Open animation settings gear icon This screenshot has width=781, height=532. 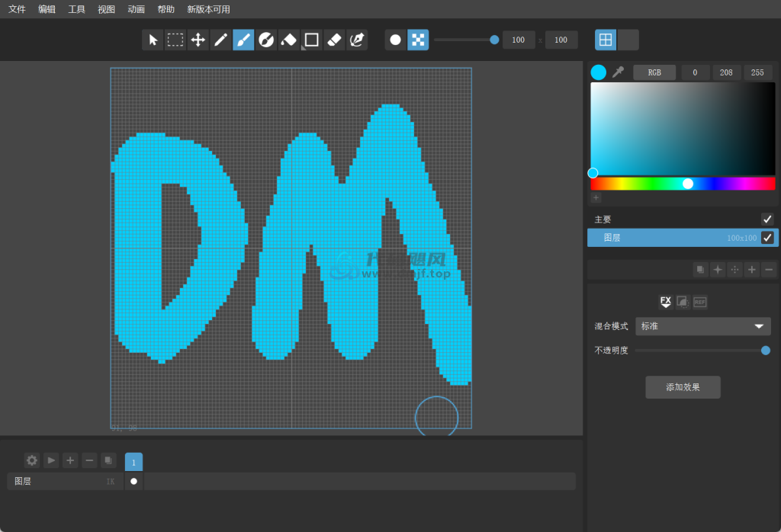click(32, 460)
